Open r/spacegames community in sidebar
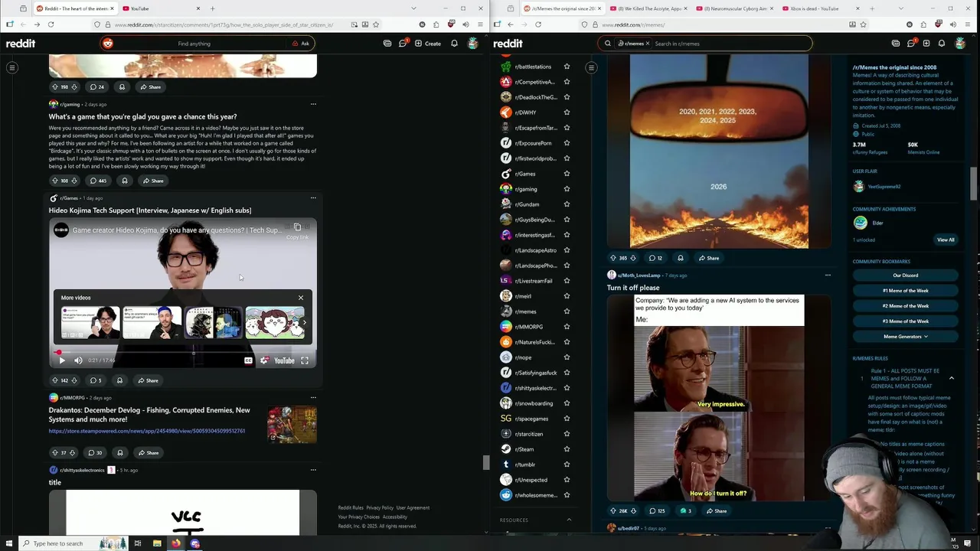This screenshot has width=980, height=551. click(x=531, y=419)
